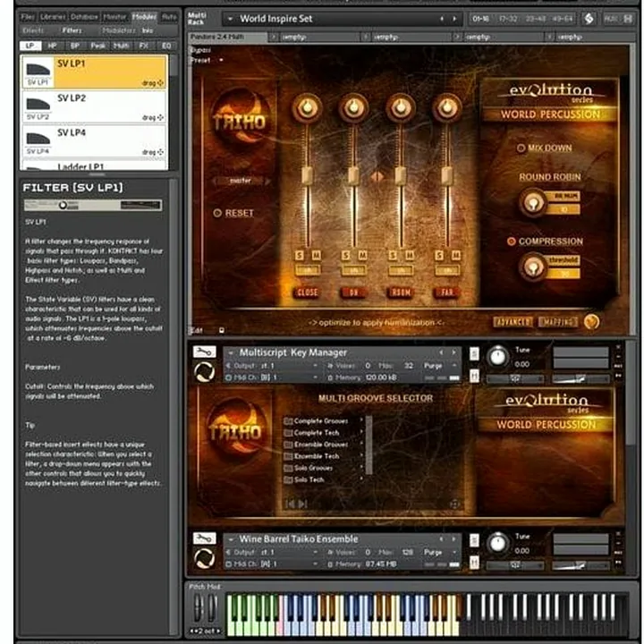
Task: Solo the CLOSE mic channel
Action: [x=300, y=256]
